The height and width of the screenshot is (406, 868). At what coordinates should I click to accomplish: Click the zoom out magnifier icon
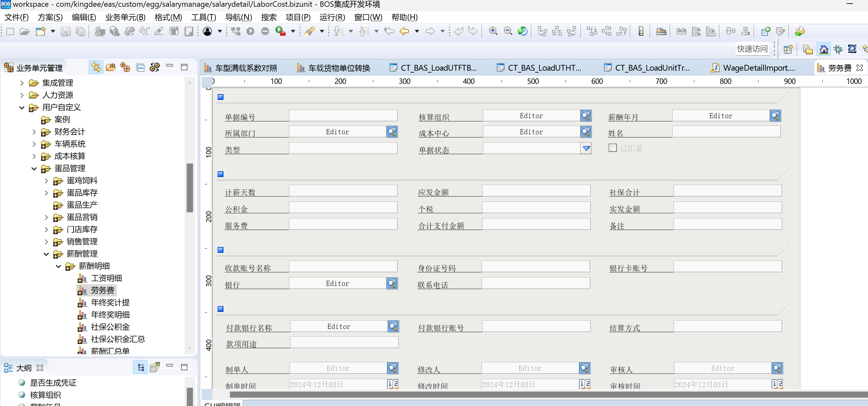(508, 31)
